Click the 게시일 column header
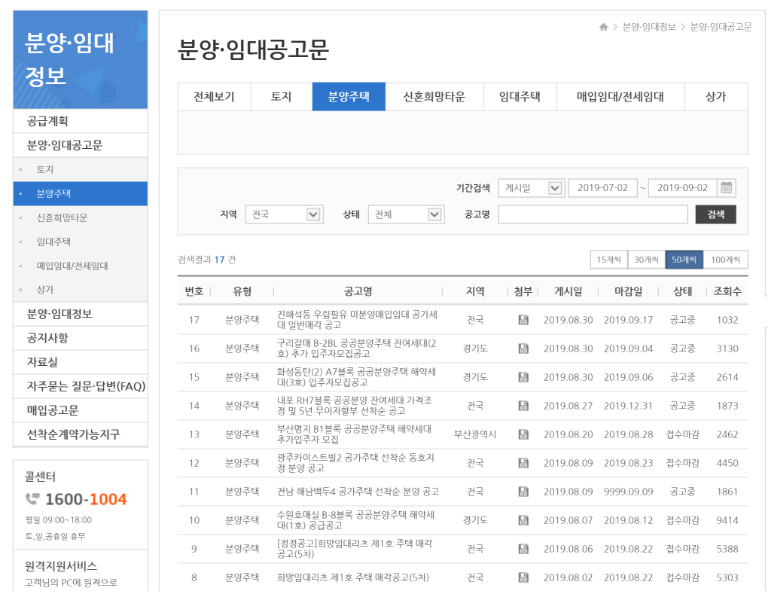777x613 pixels. (x=568, y=291)
